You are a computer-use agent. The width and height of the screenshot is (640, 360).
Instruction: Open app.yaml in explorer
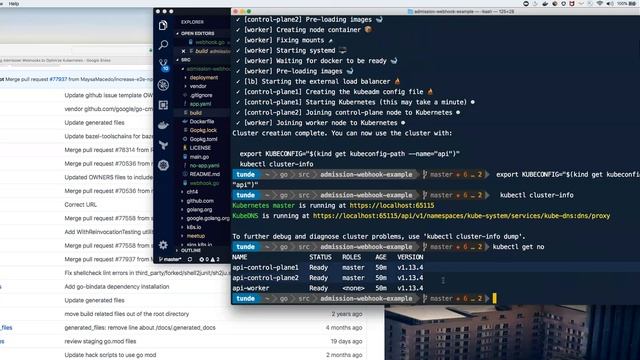[200, 104]
